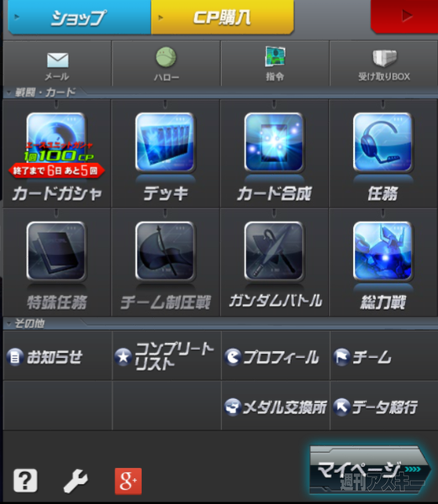Open メール envelope icon
438x504 pixels.
tap(57, 60)
